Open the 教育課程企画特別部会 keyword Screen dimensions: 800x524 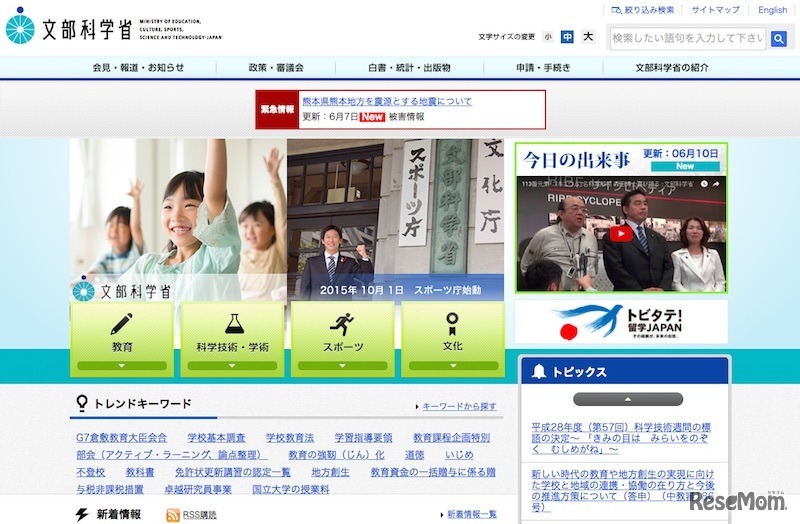(x=452, y=438)
